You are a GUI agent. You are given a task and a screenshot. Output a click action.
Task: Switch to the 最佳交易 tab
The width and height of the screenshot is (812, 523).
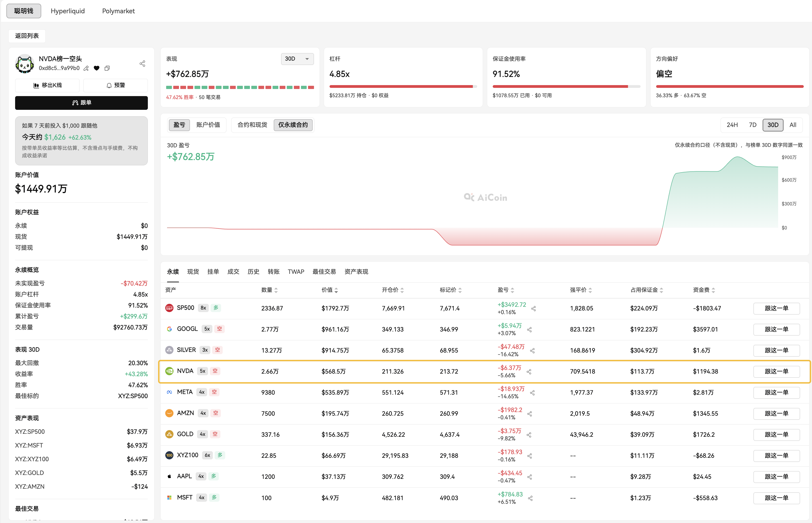(324, 272)
